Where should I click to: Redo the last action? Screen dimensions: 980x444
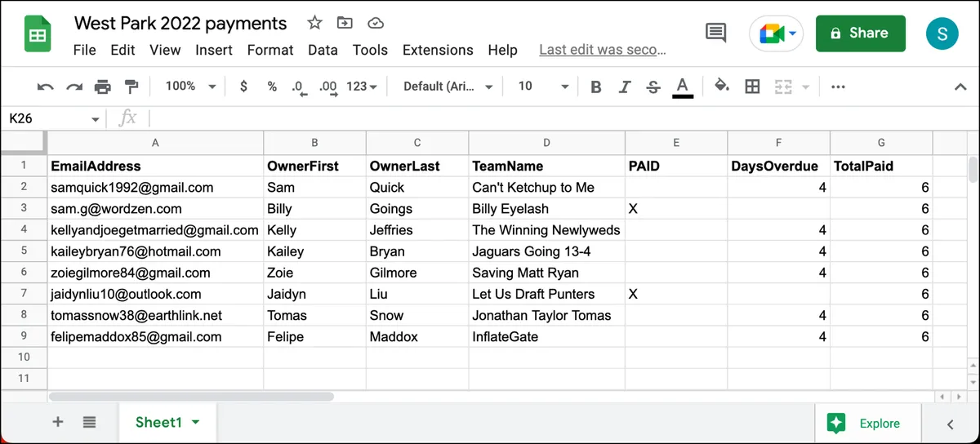point(74,87)
